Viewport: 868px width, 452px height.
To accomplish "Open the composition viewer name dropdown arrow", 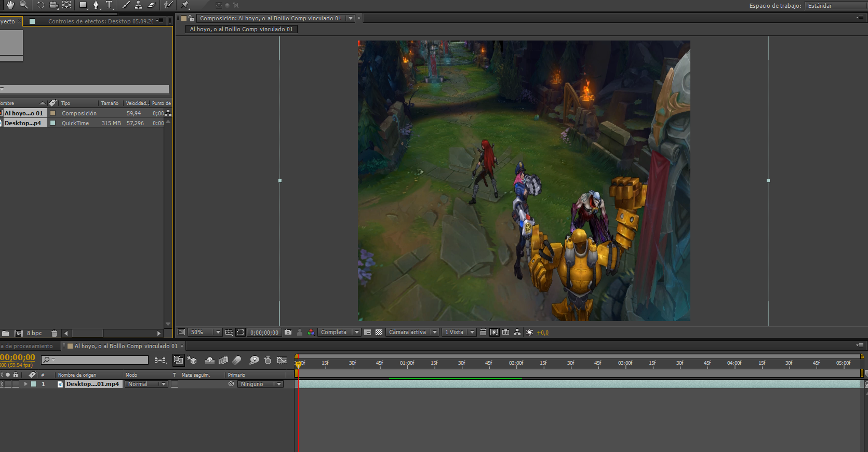I will tap(351, 18).
